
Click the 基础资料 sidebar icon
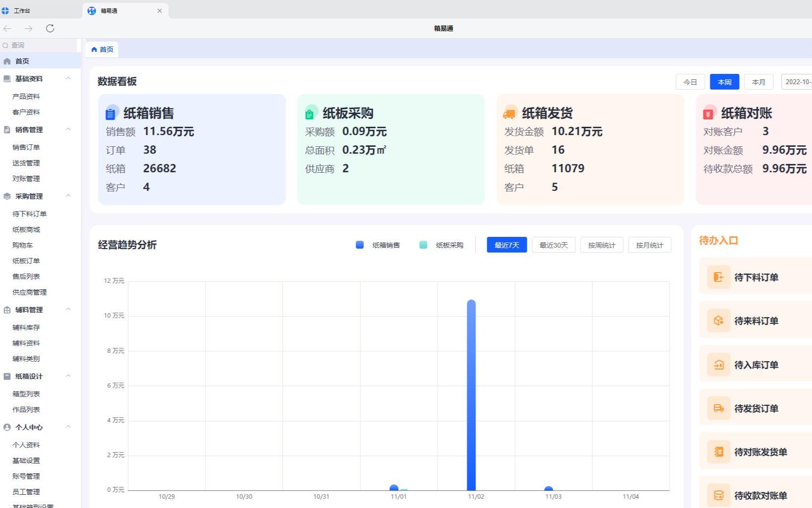[x=7, y=79]
